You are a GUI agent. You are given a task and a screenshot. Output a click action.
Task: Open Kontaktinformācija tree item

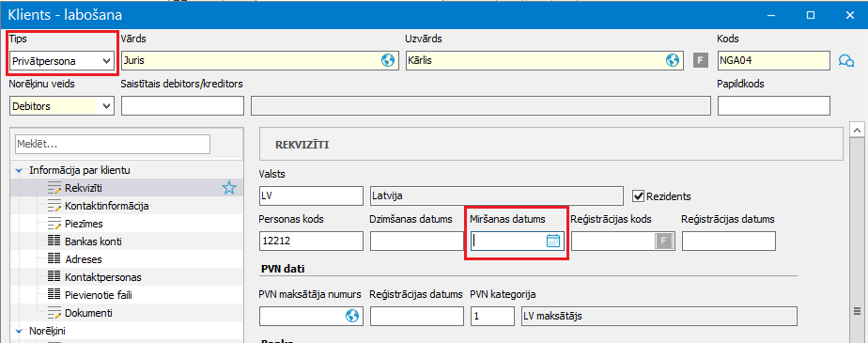pos(106,206)
